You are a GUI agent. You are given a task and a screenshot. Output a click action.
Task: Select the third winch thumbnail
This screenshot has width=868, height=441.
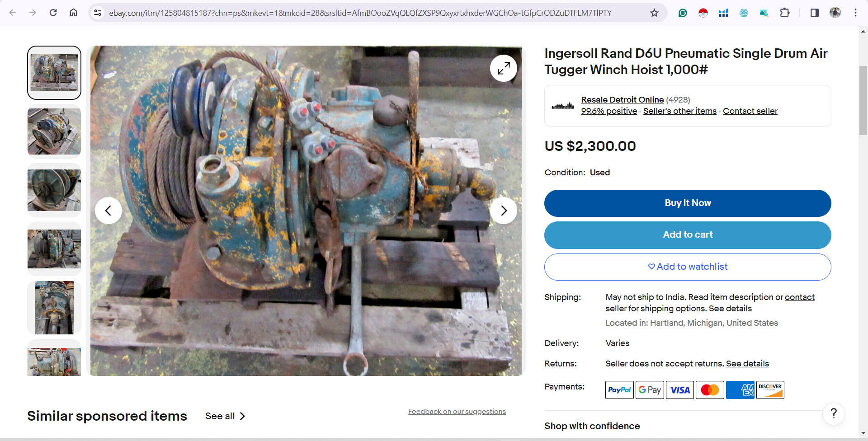pos(54,190)
